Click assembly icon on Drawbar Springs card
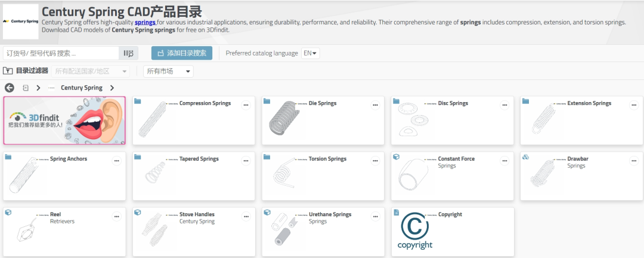644x258 pixels. [526, 157]
